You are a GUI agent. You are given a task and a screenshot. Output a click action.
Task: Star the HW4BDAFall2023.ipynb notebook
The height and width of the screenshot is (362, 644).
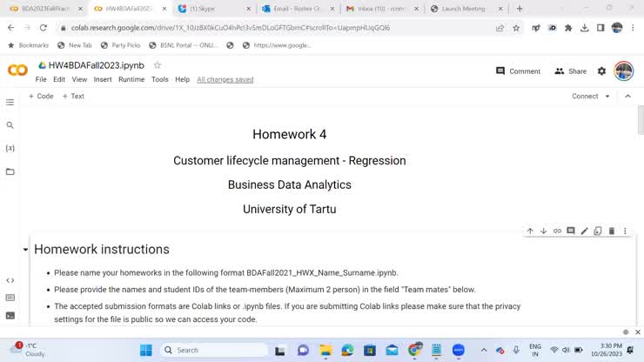(158, 65)
